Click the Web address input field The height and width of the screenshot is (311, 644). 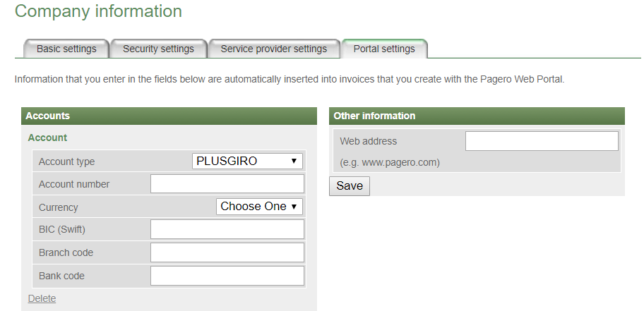(x=542, y=141)
